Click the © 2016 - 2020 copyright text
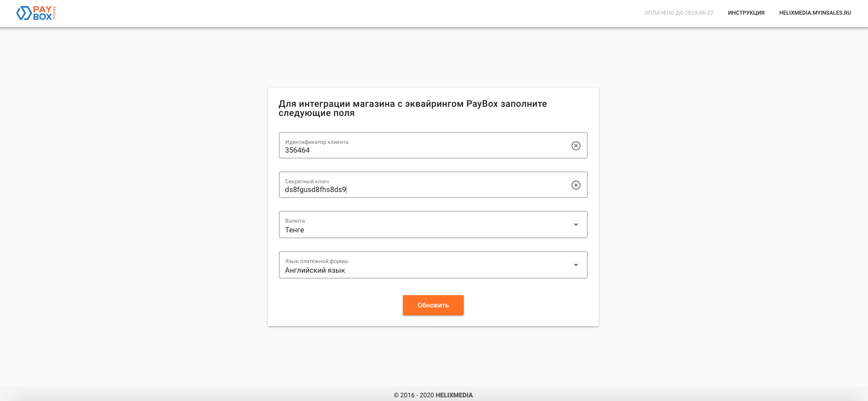Viewport: 868px width, 401px height. click(x=413, y=395)
